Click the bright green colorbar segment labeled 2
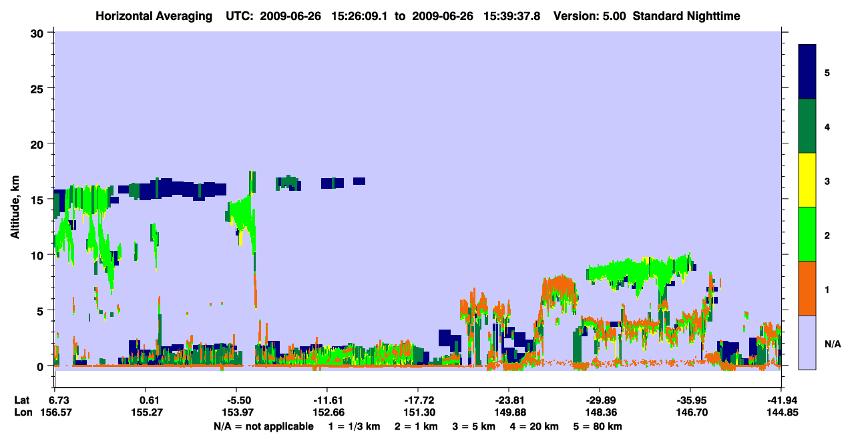Image resolution: width=868 pixels, height=445 pixels. tap(807, 234)
